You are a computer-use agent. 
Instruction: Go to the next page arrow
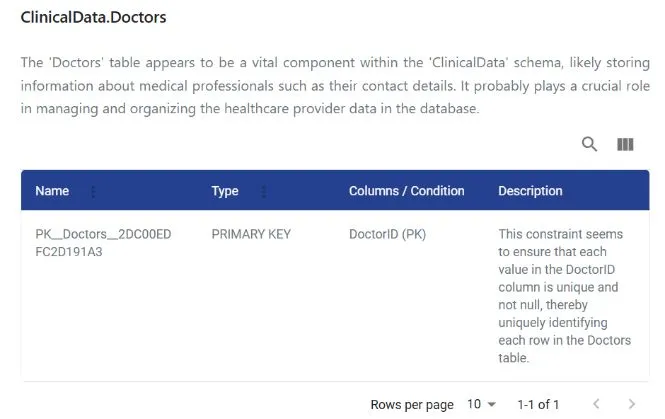[631, 404]
